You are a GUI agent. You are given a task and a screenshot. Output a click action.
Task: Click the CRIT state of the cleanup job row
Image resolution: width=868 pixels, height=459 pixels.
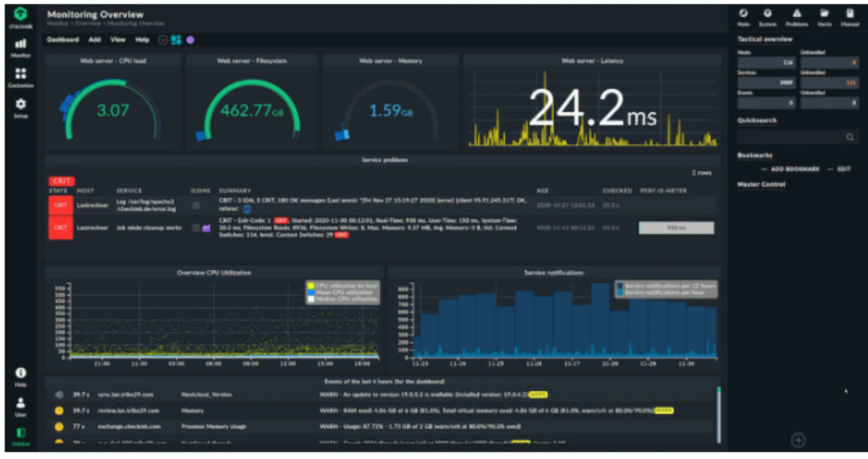(x=61, y=228)
